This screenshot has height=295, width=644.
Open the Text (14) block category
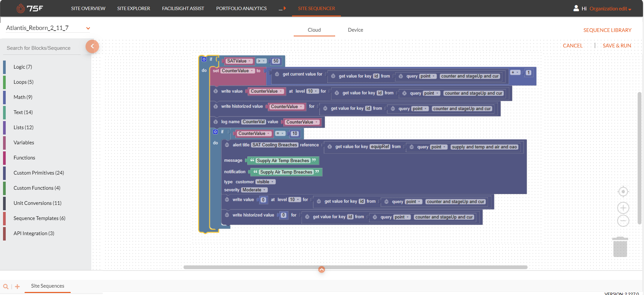tap(23, 112)
